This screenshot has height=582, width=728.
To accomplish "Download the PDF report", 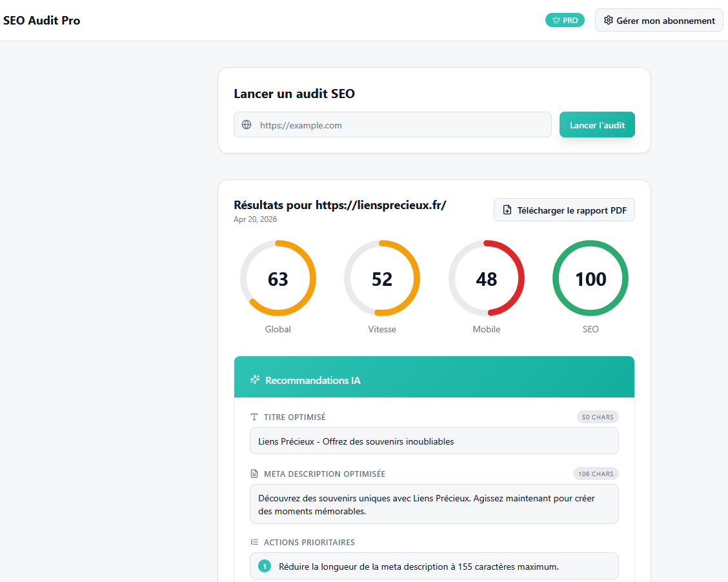I will click(x=564, y=210).
